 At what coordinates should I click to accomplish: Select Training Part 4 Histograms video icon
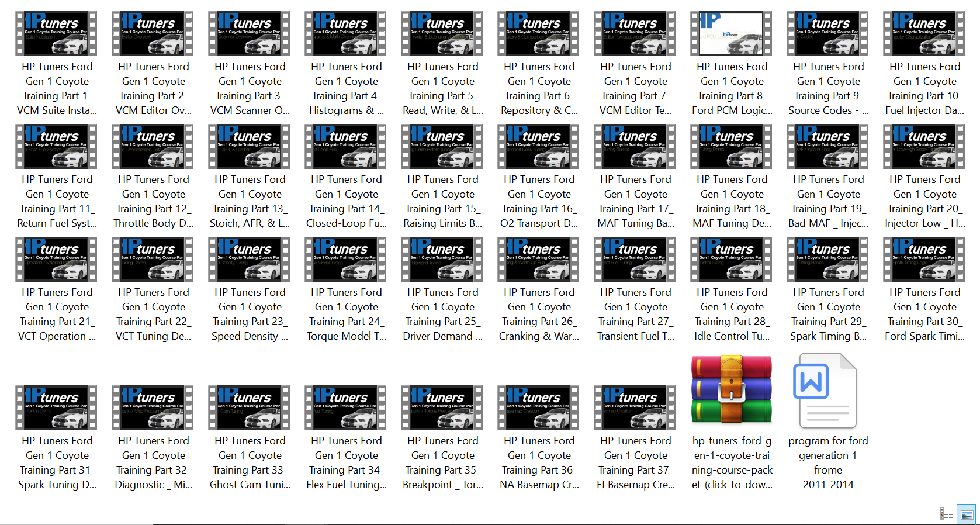tap(346, 33)
